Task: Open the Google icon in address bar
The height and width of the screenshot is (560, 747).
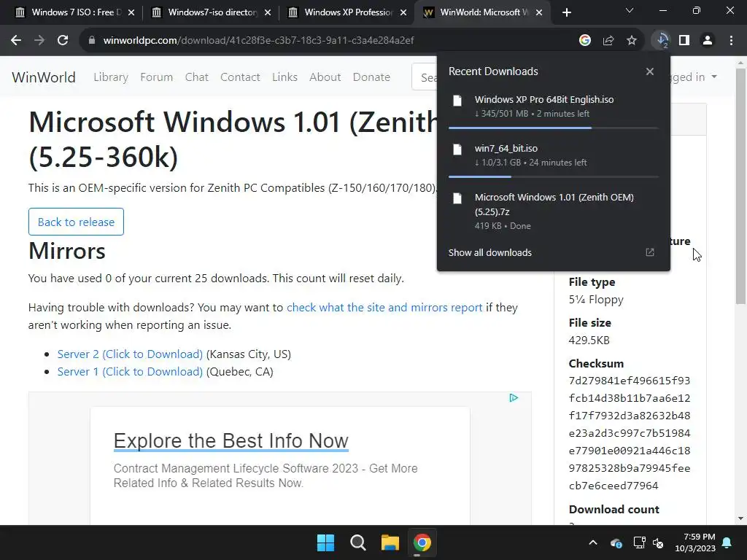Action: tap(585, 41)
